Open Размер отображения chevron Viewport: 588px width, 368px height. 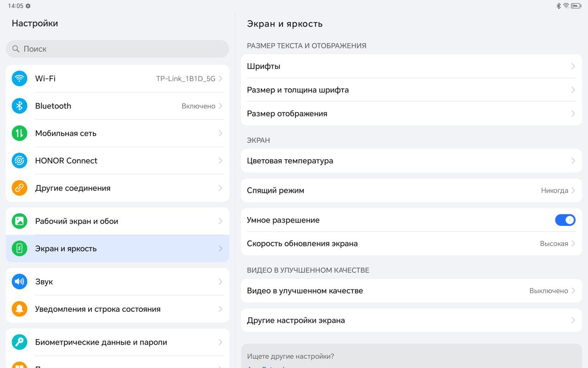tap(573, 114)
